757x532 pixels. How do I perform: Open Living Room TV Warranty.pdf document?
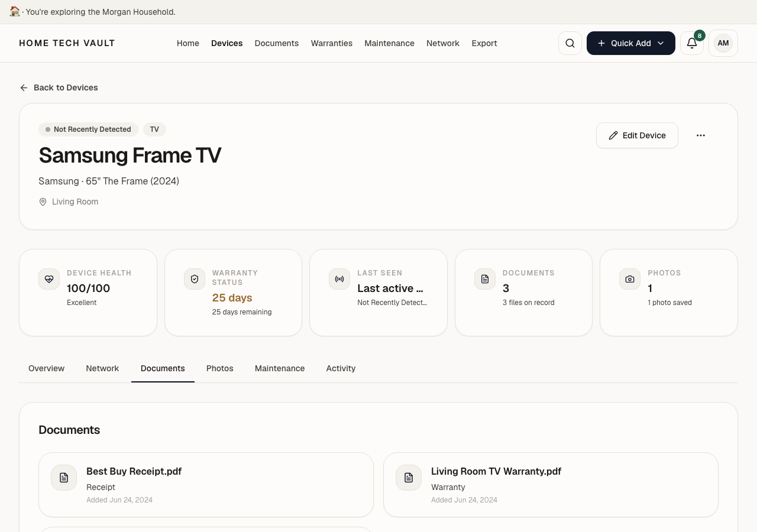coord(551,485)
